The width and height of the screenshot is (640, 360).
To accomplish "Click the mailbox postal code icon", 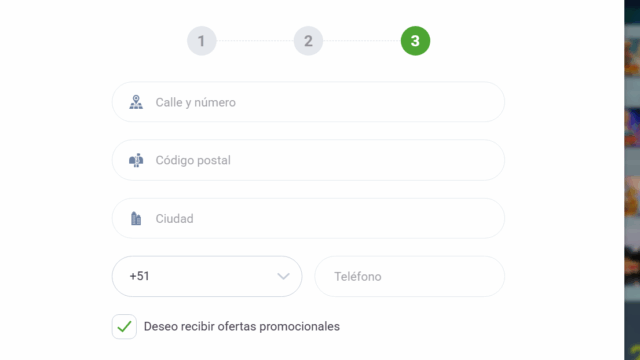I will [x=136, y=160].
